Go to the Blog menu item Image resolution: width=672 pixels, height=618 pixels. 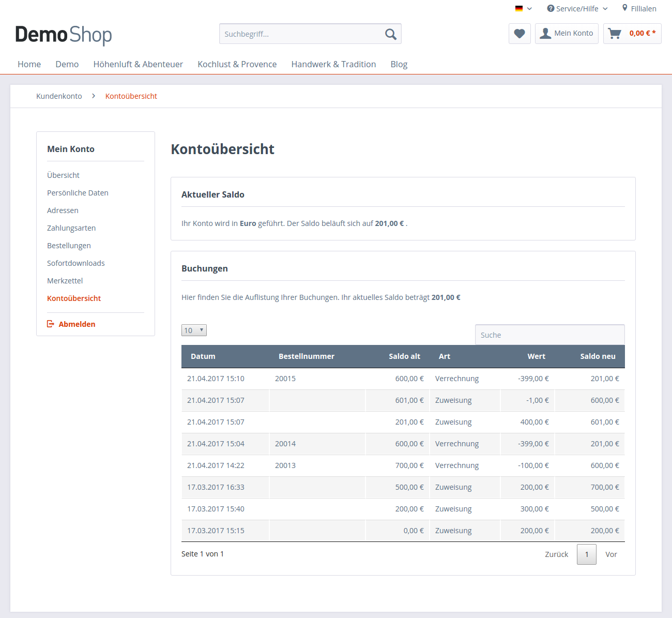pyautogui.click(x=399, y=64)
